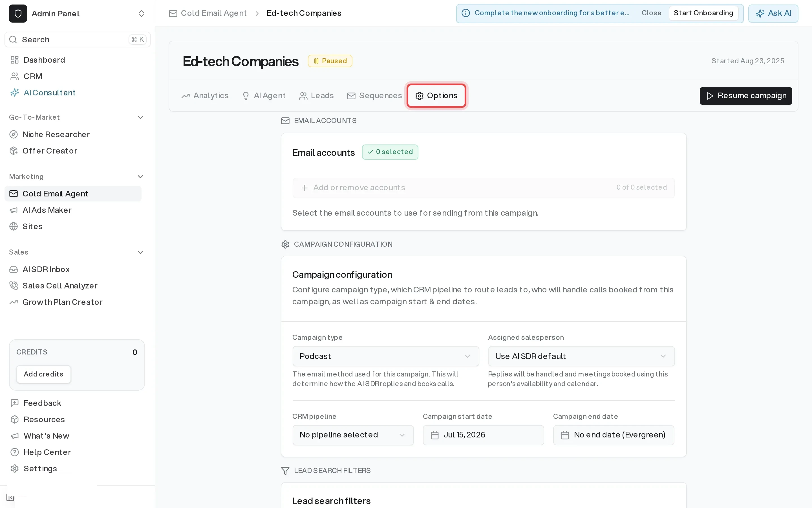Switch to the AI Agent tab
The height and width of the screenshot is (508, 812).
tap(264, 96)
